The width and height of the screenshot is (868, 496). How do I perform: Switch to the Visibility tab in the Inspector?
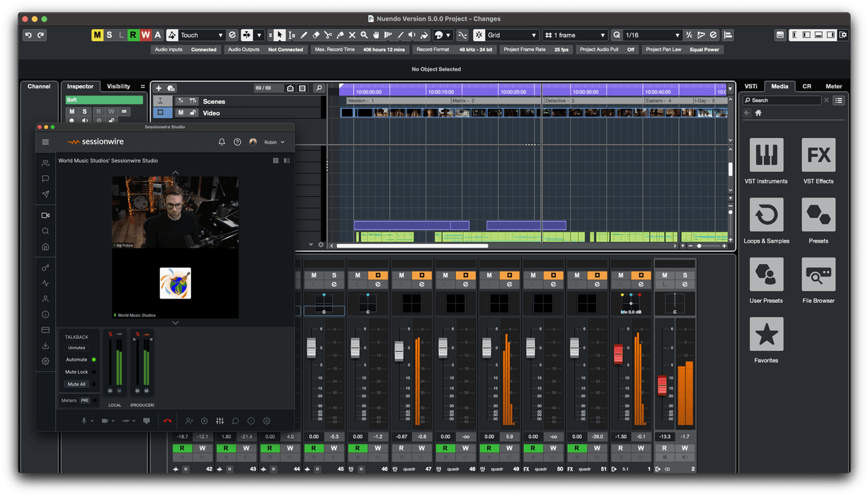point(118,86)
